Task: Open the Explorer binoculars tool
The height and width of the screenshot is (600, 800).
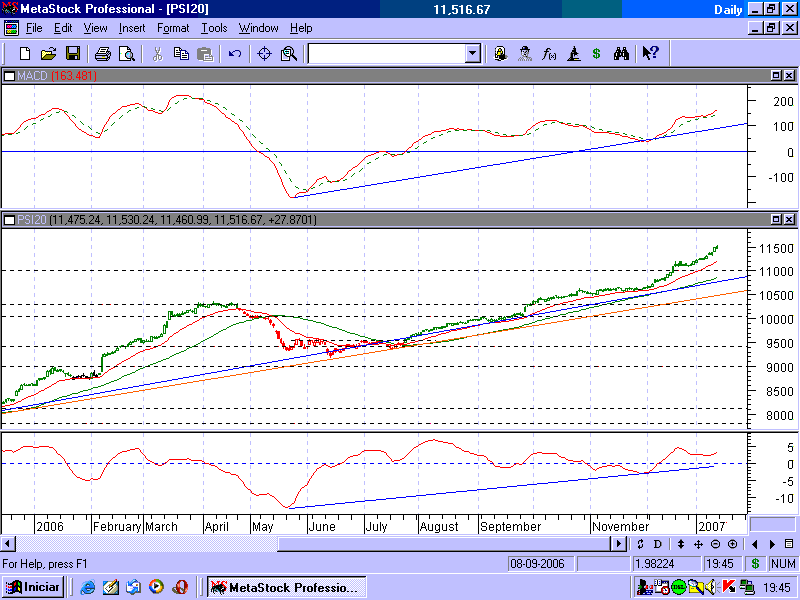Action: click(621, 54)
